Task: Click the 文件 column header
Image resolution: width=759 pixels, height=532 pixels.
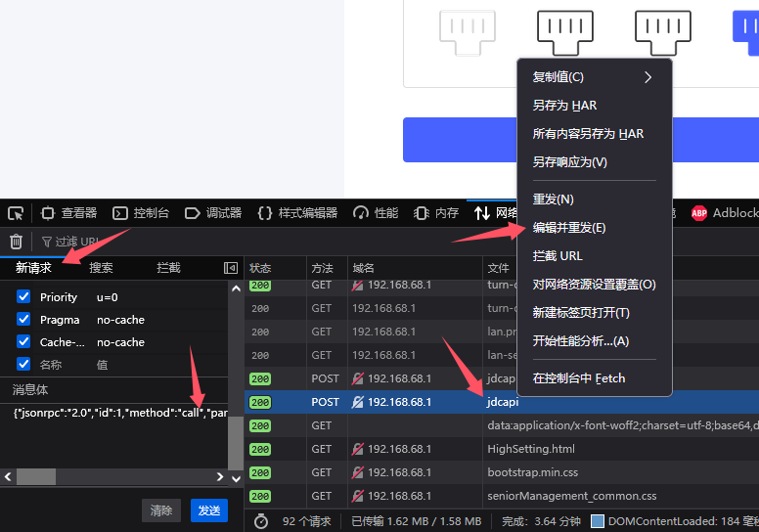Action: 498,268
